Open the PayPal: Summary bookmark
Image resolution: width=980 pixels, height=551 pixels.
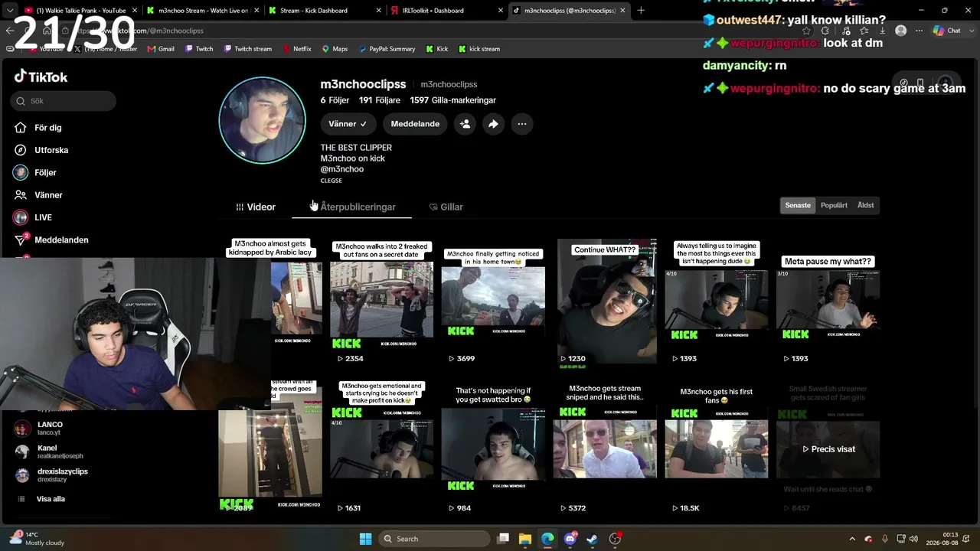(x=387, y=49)
